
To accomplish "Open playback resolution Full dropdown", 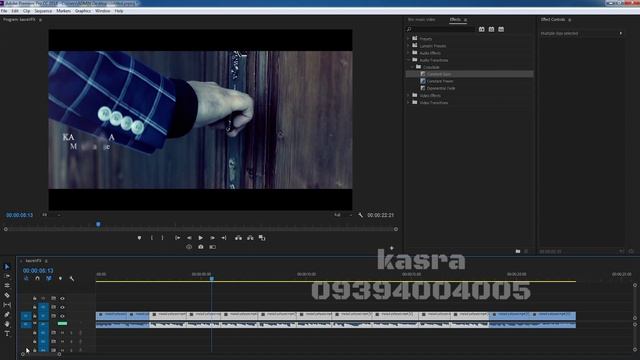I will (343, 215).
